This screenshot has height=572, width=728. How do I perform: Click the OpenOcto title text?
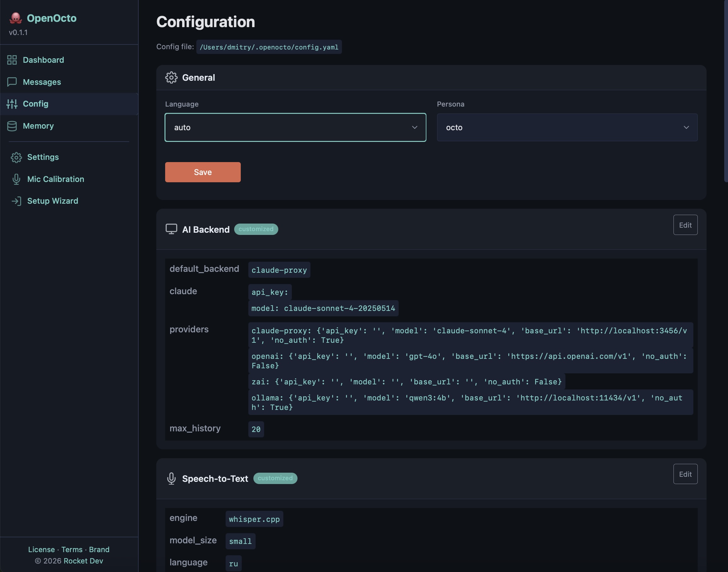tap(52, 18)
